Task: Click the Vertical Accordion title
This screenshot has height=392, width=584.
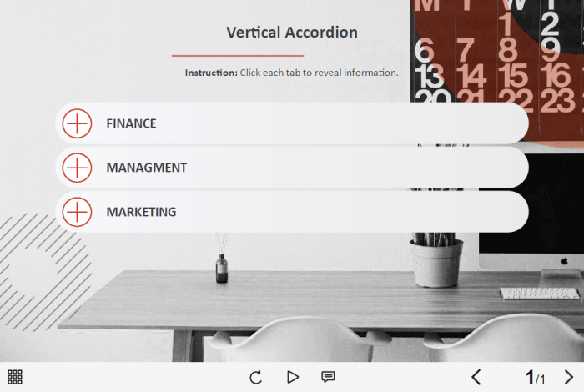Action: click(x=292, y=33)
